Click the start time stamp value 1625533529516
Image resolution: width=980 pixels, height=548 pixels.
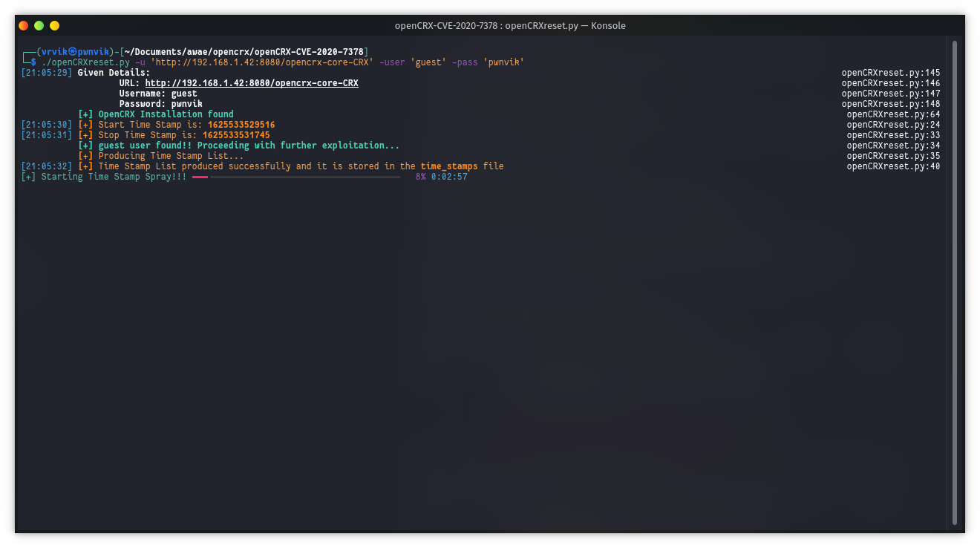click(241, 125)
